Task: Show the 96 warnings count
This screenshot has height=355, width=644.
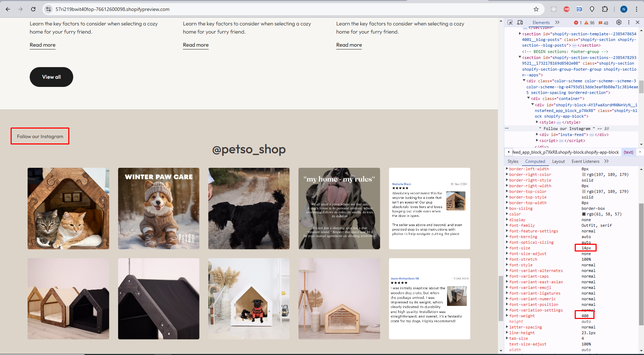Action: 590,23
